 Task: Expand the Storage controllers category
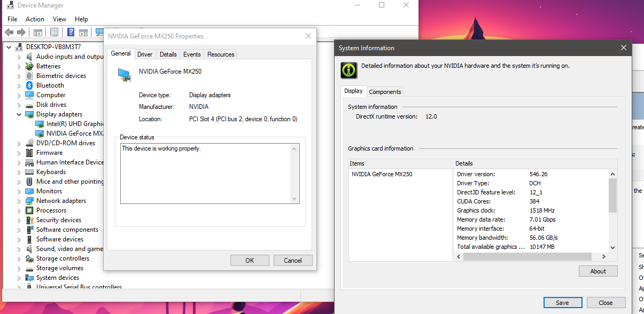pyautogui.click(x=19, y=258)
